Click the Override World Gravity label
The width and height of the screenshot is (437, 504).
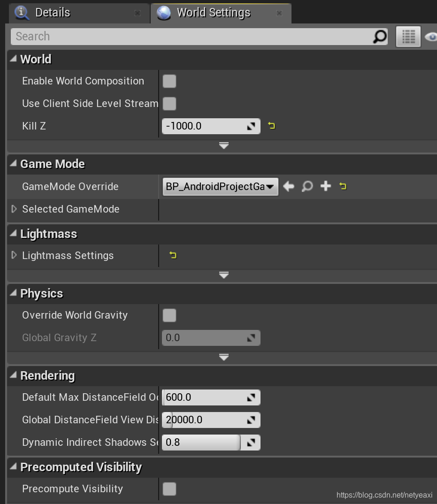tap(75, 315)
